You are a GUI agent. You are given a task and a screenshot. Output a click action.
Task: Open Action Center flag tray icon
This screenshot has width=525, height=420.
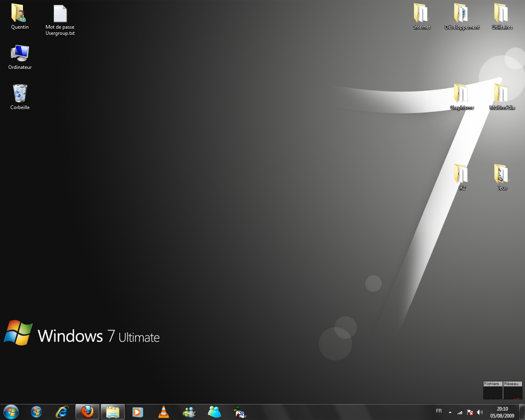tap(470, 412)
